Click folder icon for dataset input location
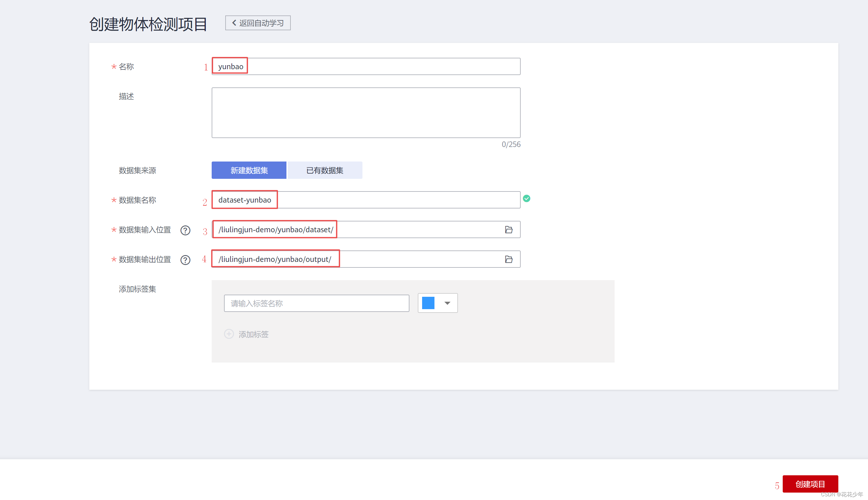 (509, 229)
